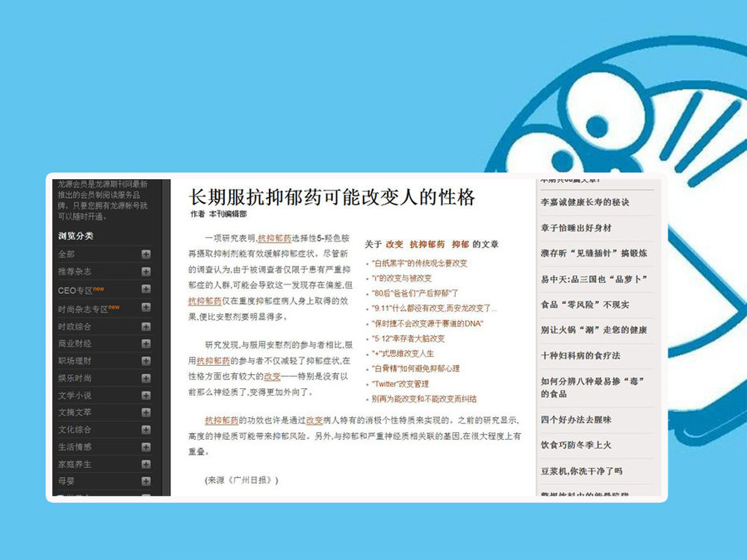Open the 推荐杂志 category

pyautogui.click(x=74, y=272)
